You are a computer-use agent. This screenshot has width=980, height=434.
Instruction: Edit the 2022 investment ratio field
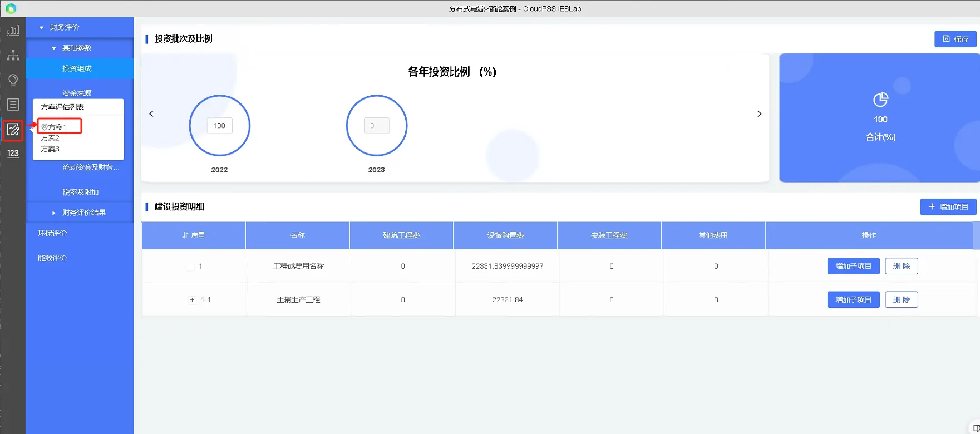tap(219, 126)
